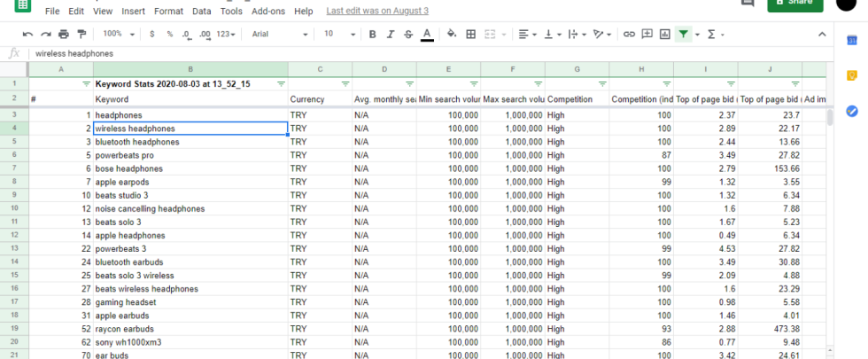Open filter views dropdown arrow
This screenshot has height=359, width=868.
[x=697, y=35]
